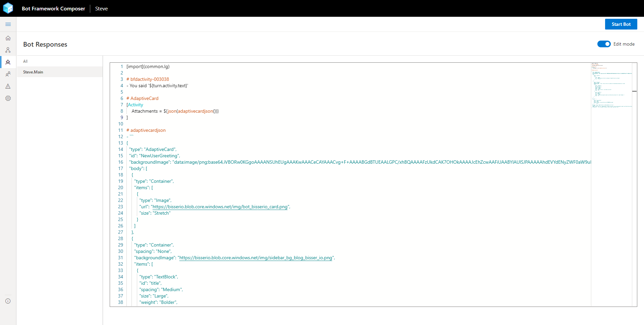Select All in the responses list

click(60, 61)
